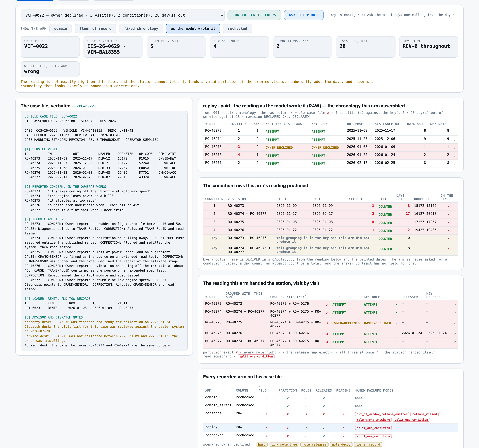
Task: Switch to the fixed chronology arm
Action: click(x=141, y=28)
